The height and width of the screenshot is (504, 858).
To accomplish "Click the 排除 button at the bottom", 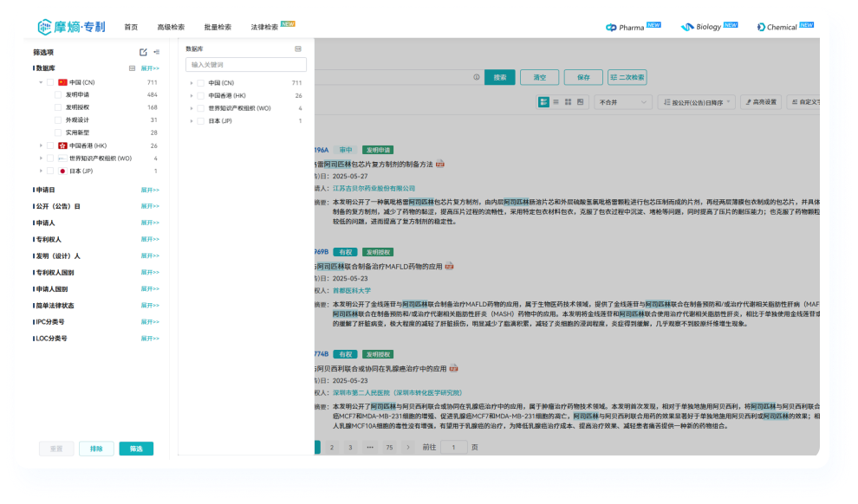I will click(96, 449).
